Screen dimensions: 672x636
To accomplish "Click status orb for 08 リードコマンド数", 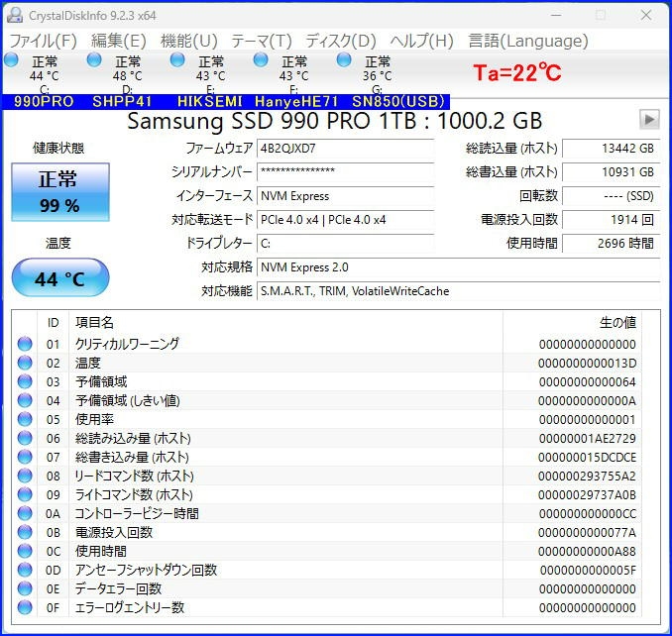I will point(25,476).
